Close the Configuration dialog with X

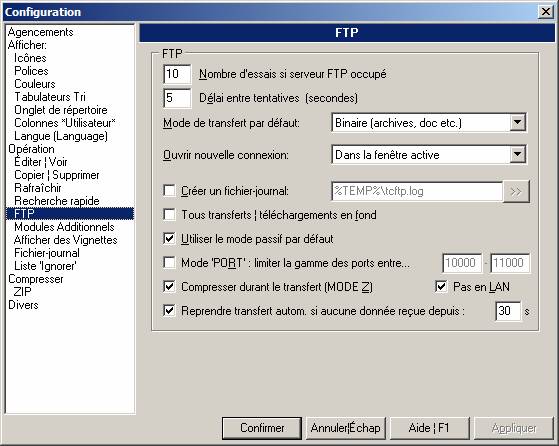point(545,12)
